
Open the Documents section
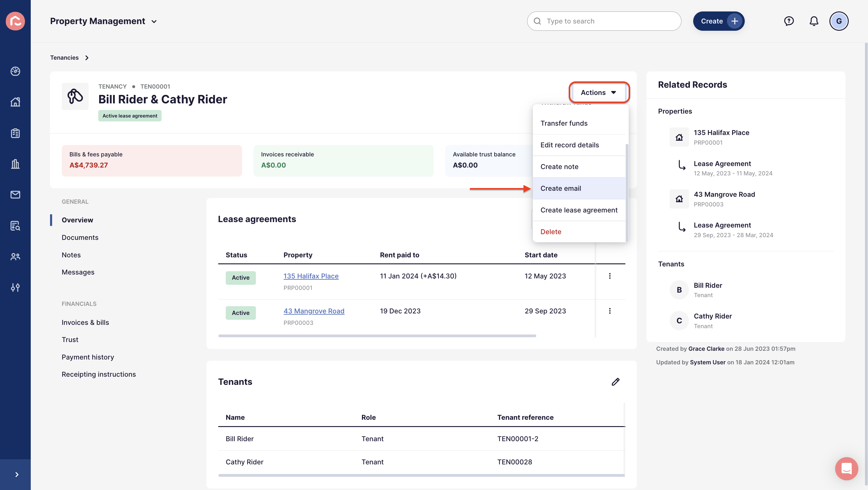click(x=80, y=237)
